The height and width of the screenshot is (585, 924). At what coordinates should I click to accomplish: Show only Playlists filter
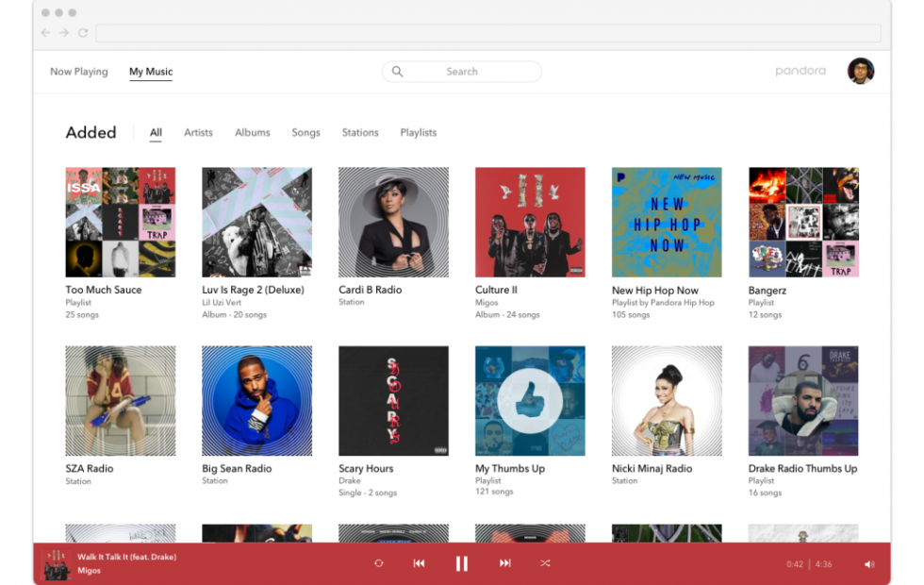click(418, 133)
